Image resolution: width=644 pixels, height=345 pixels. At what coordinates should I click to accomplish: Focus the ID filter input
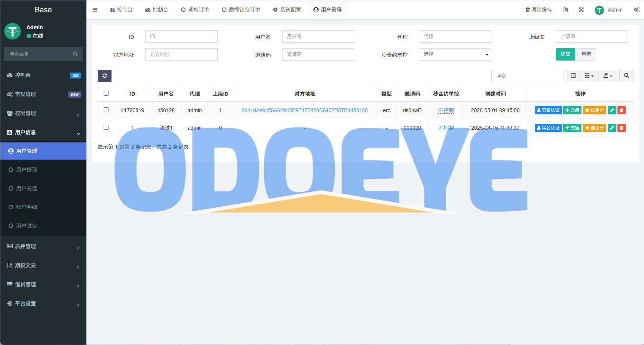click(x=181, y=36)
